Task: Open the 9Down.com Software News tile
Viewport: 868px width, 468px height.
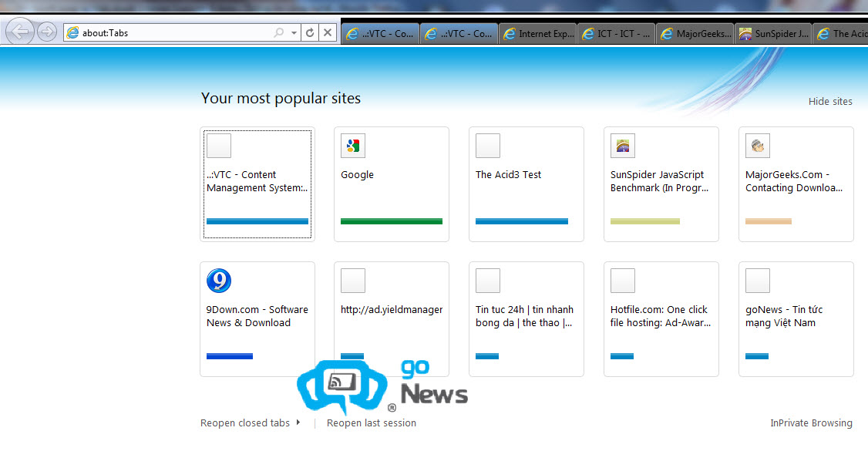Action: pyautogui.click(x=257, y=319)
